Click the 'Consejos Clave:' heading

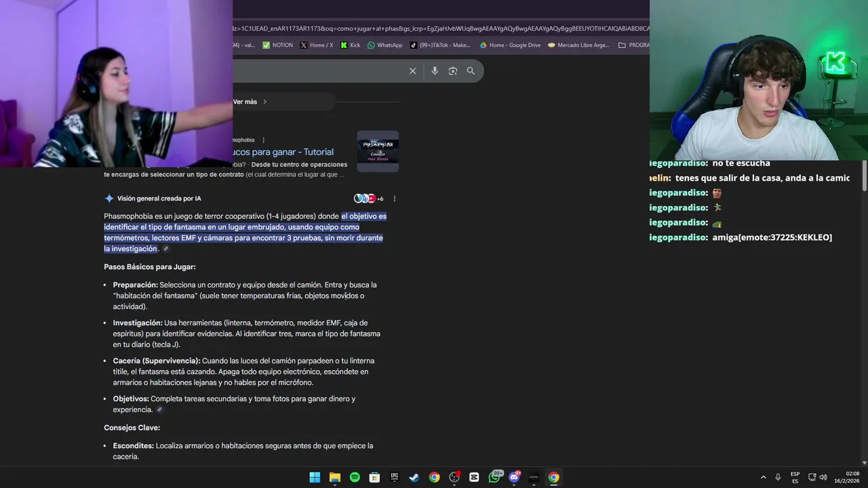[x=132, y=428]
